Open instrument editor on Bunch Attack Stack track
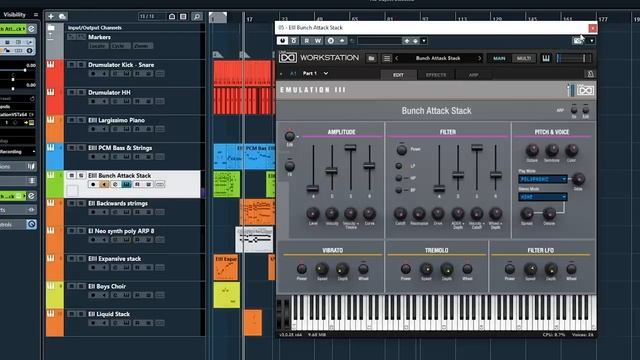This screenshot has height=360, width=640. pyautogui.click(x=127, y=184)
